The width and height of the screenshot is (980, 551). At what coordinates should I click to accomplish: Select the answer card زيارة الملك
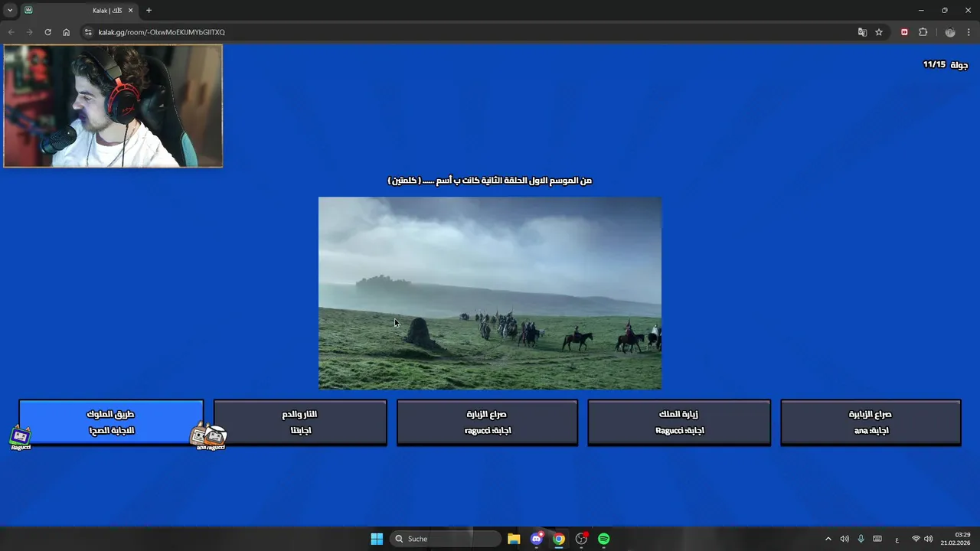[679, 422]
